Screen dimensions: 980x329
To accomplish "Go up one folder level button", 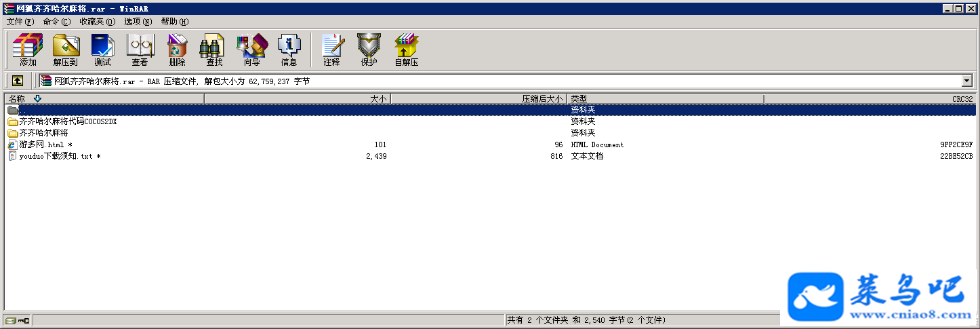I will coord(18,81).
